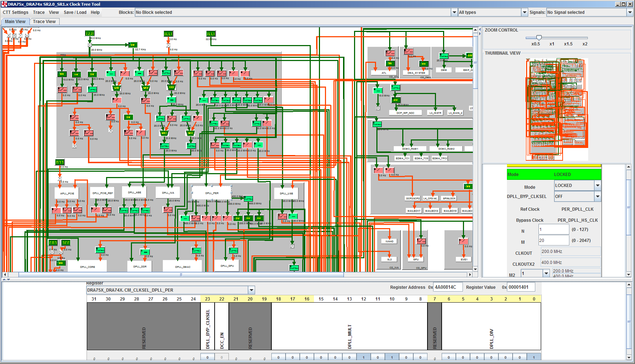Screen dimensions: 635x364
Task: Click the DIV icon directly above ATL
Action: point(390,63)
